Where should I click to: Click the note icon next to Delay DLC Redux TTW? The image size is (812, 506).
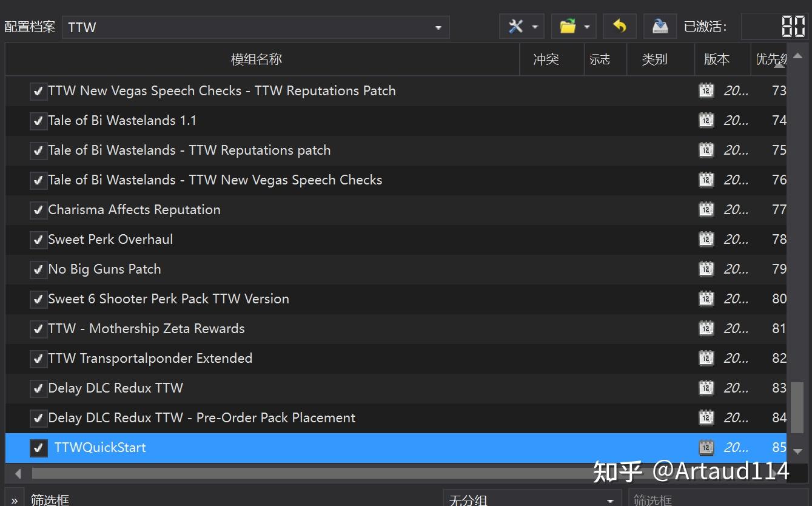tap(706, 388)
